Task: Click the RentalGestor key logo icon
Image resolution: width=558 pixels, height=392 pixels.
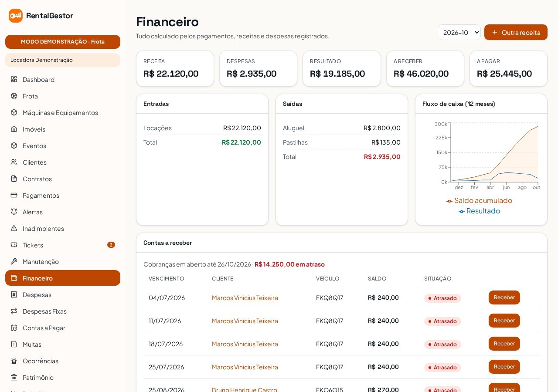Action: click(x=16, y=16)
